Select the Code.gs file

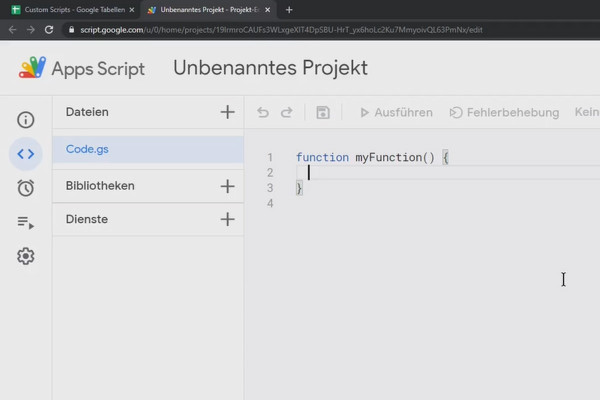pyautogui.click(x=148, y=149)
